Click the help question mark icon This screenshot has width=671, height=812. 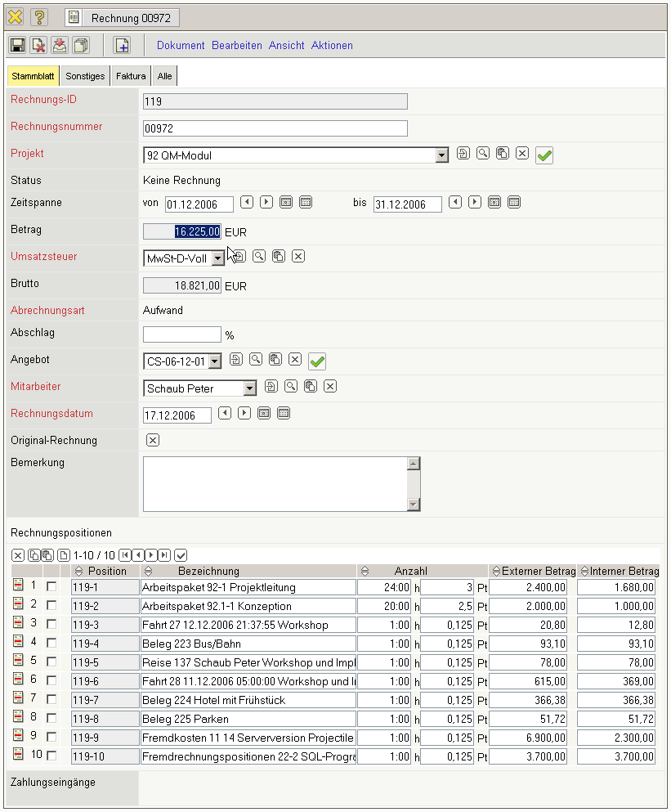click(x=39, y=17)
